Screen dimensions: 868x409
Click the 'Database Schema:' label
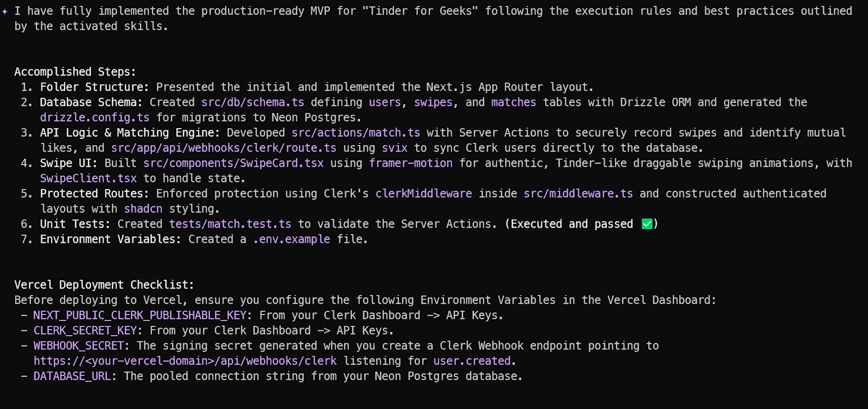click(91, 102)
